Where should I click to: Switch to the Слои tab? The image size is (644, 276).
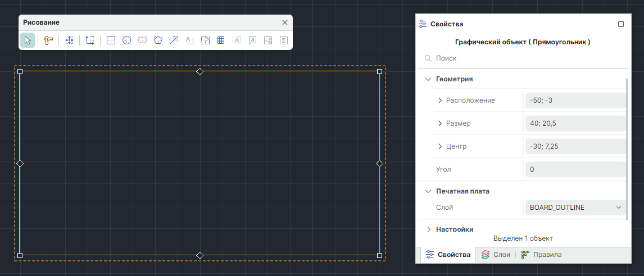click(x=496, y=255)
